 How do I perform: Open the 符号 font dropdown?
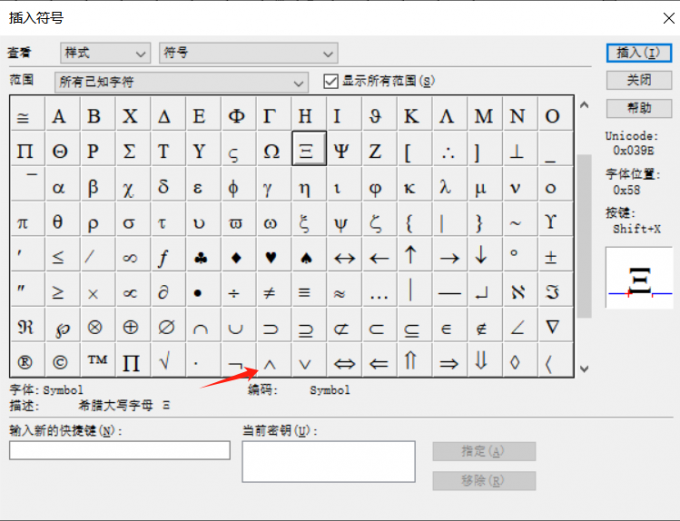click(x=248, y=53)
